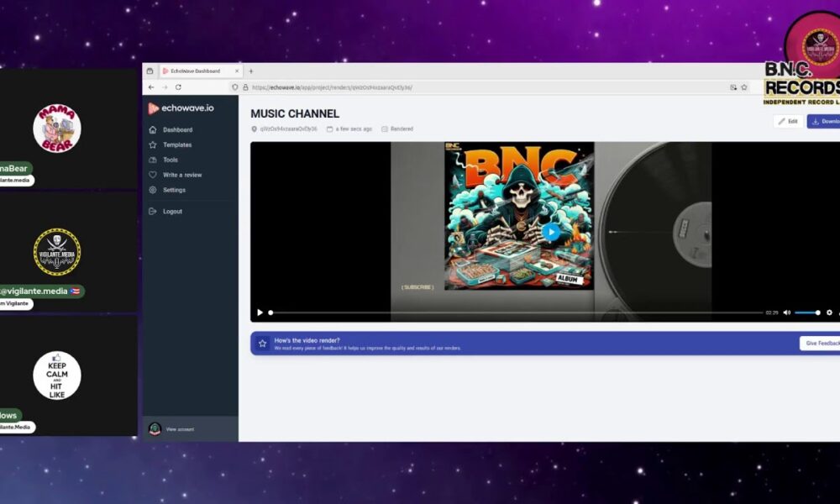This screenshot has width=840, height=504.
Task: Click the account avatar in sidebar
Action: [x=155, y=429]
